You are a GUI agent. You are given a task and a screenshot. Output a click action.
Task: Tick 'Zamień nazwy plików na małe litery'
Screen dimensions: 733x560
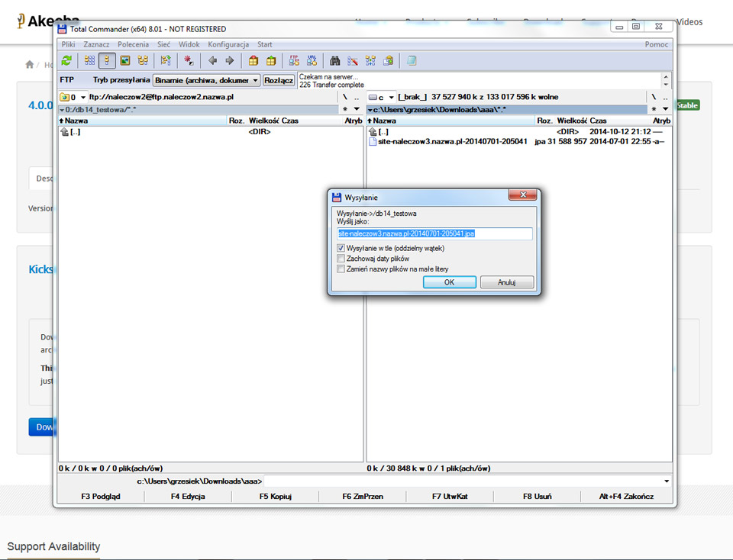[341, 269]
